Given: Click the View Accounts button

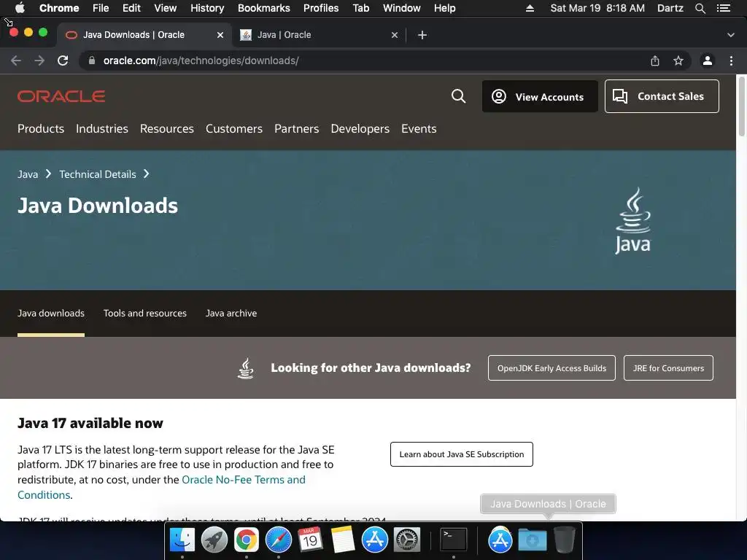Looking at the screenshot, I should 540,96.
